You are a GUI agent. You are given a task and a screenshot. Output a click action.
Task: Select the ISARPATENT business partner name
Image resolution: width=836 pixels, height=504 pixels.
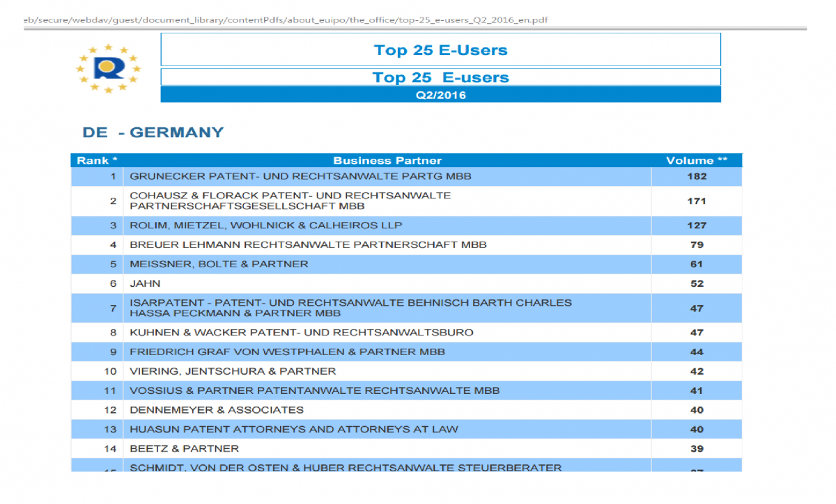point(350,308)
